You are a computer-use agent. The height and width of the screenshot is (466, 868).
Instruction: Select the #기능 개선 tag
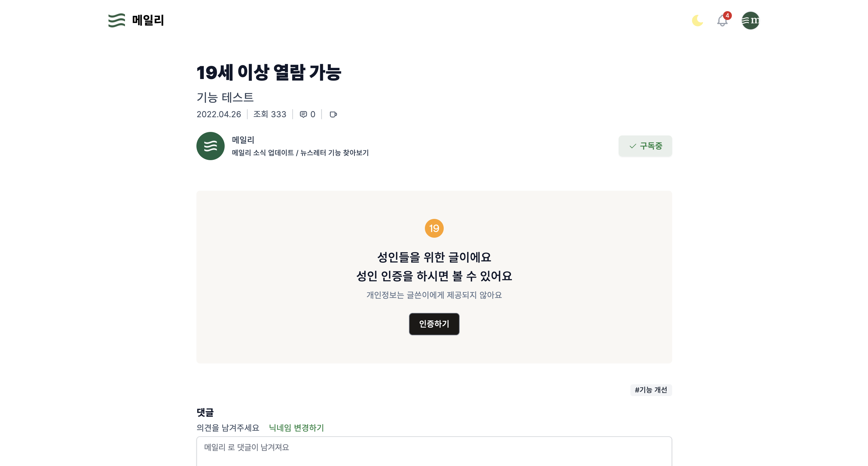click(651, 390)
